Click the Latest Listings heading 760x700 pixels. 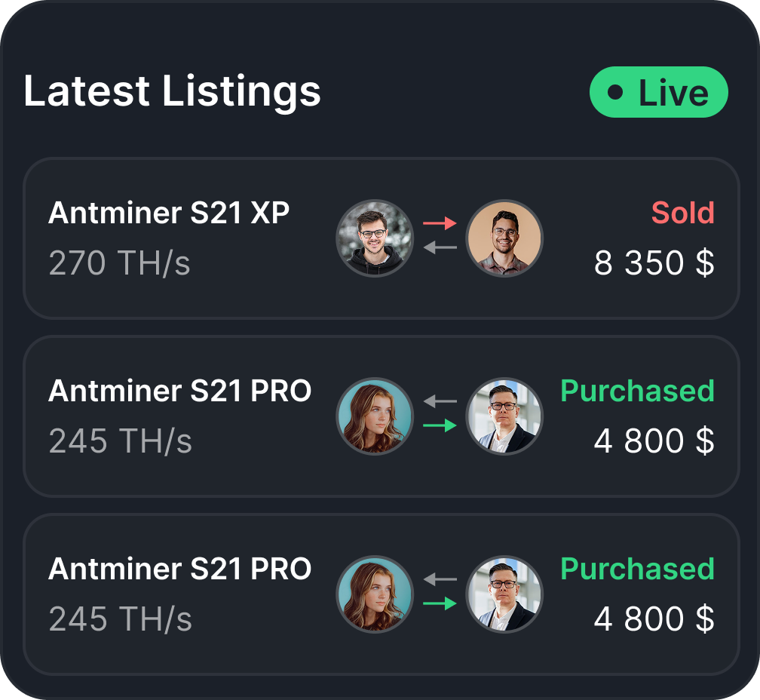point(172,91)
